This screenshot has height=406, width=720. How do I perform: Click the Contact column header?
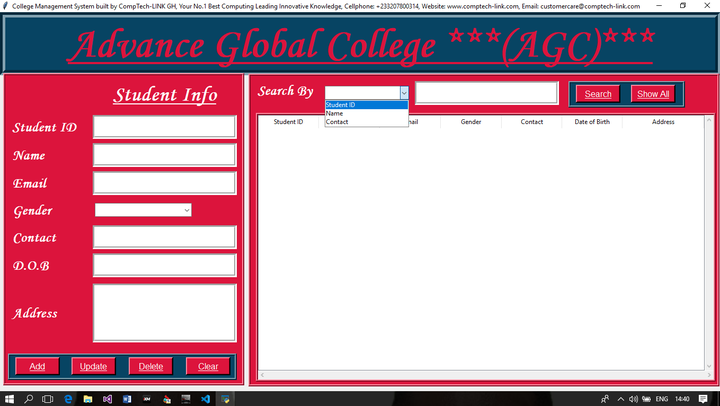532,122
